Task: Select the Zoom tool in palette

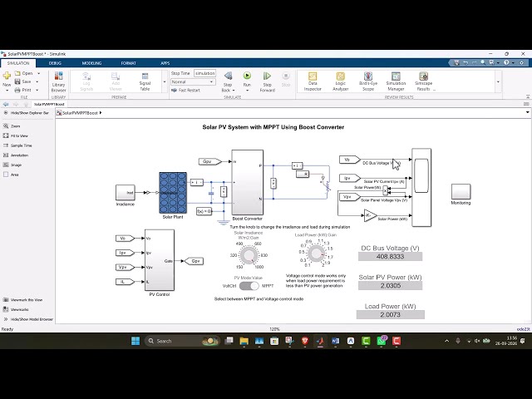Action: click(6, 126)
